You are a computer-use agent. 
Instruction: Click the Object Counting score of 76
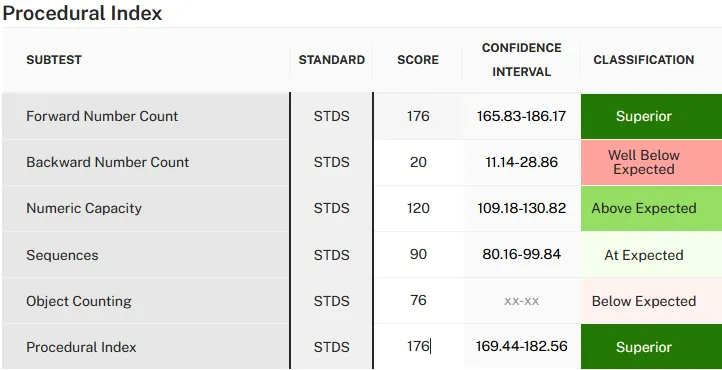coord(418,301)
